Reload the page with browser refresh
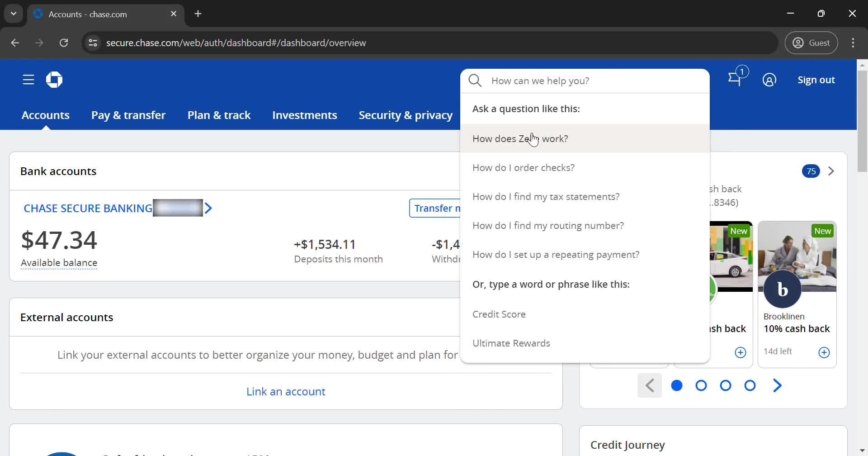 (x=64, y=43)
